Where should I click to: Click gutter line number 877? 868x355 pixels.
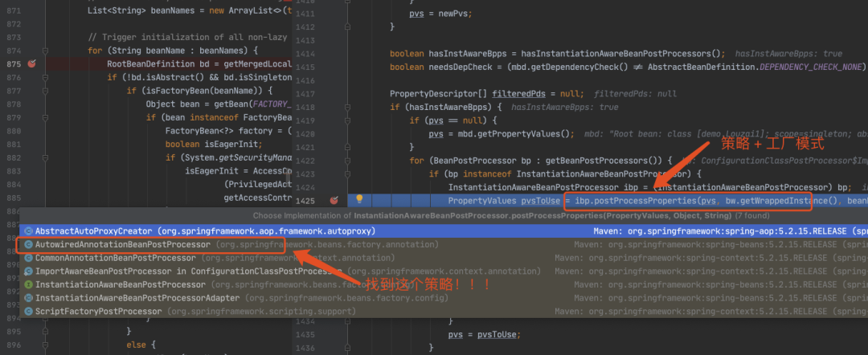14,90
